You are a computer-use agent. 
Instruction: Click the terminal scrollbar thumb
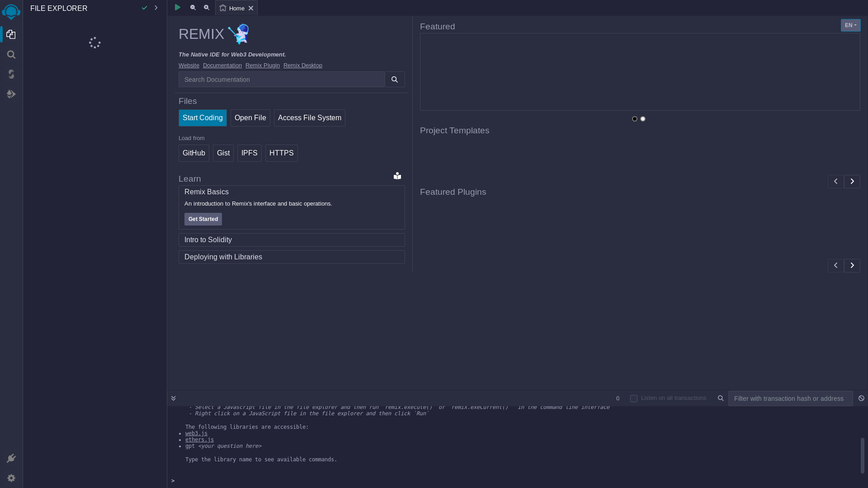click(x=863, y=455)
